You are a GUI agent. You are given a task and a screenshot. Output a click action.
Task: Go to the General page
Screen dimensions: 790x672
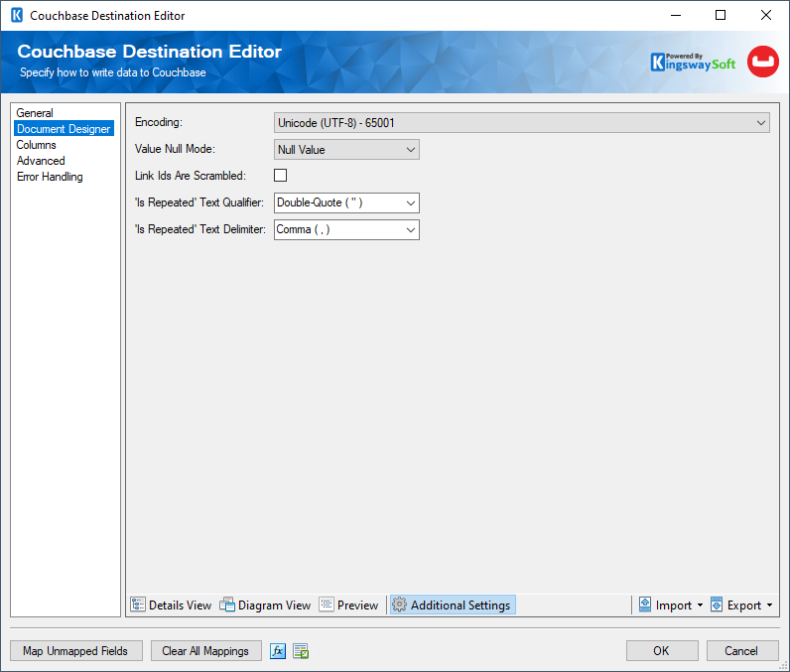coord(35,113)
